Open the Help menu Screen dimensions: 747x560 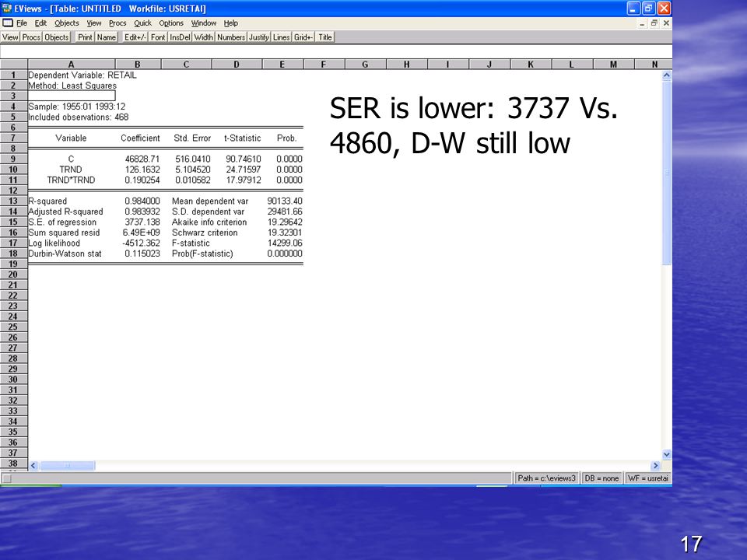point(230,23)
